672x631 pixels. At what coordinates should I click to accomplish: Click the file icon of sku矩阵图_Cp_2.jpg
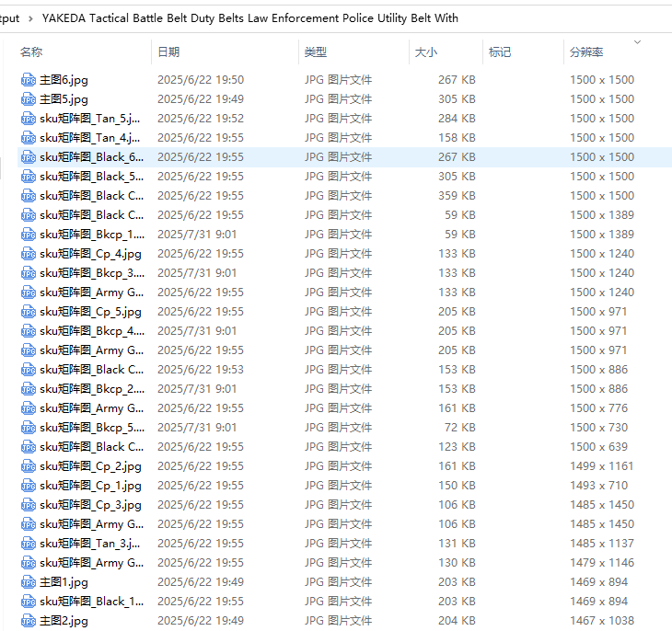click(x=29, y=466)
